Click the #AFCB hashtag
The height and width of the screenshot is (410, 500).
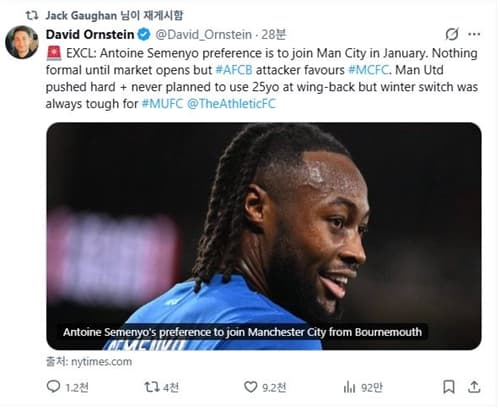234,70
